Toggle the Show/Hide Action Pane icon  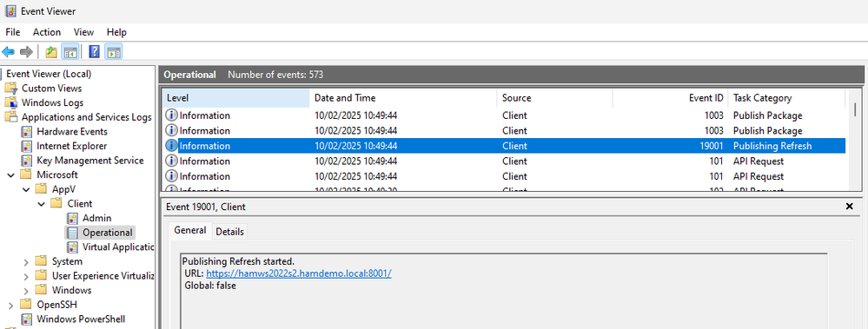pyautogui.click(x=114, y=52)
